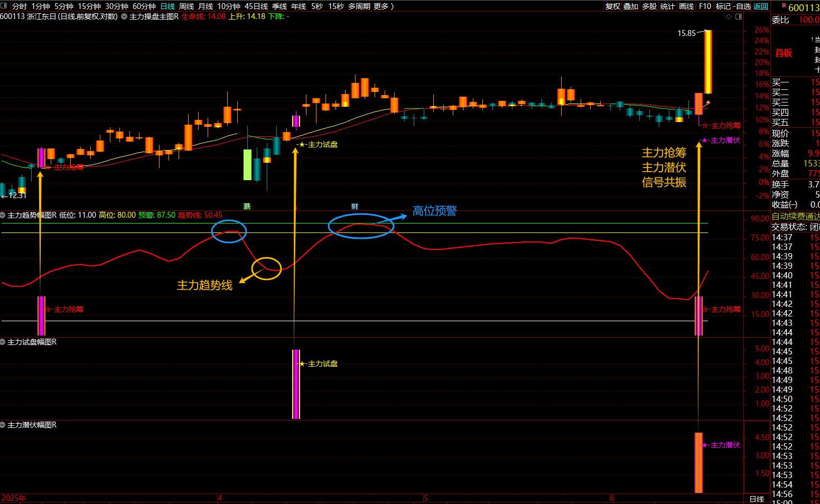Switch to the 60分钟 timeframe
The image size is (820, 504).
144,6
